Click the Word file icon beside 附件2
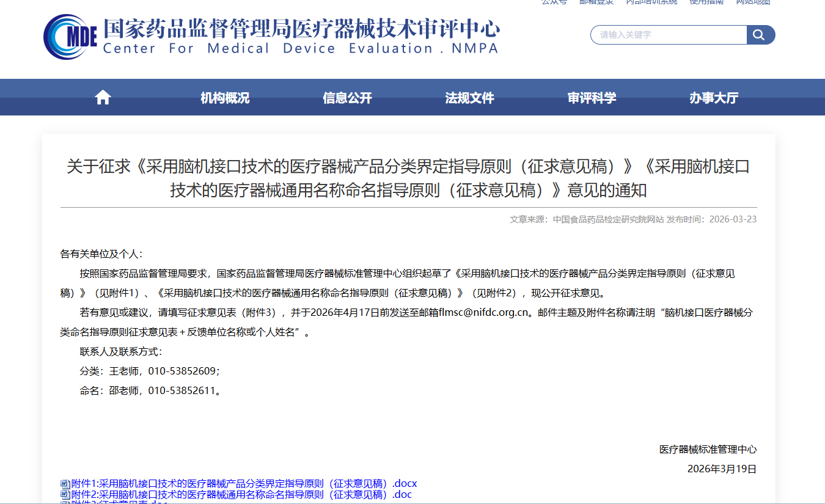 [65, 495]
